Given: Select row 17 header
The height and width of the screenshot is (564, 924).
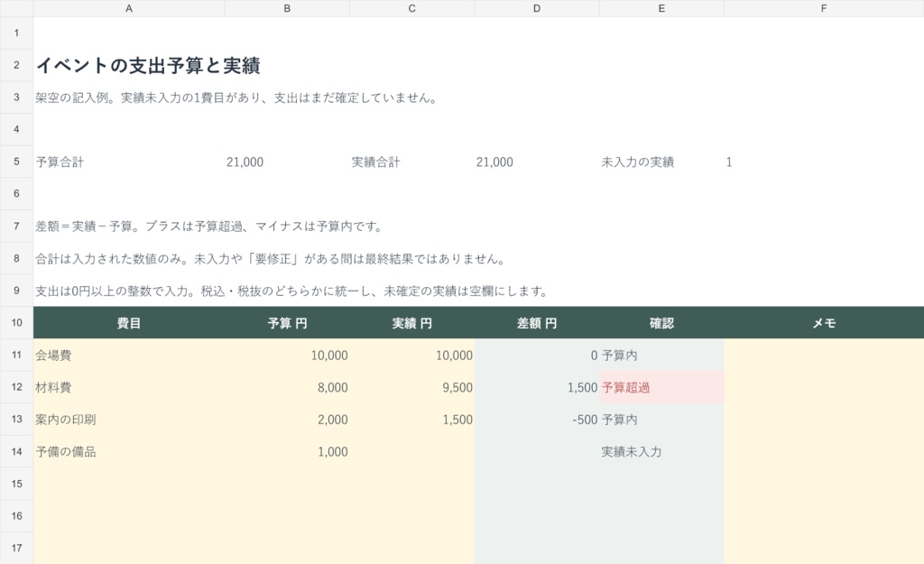Looking at the screenshot, I should 16,548.
